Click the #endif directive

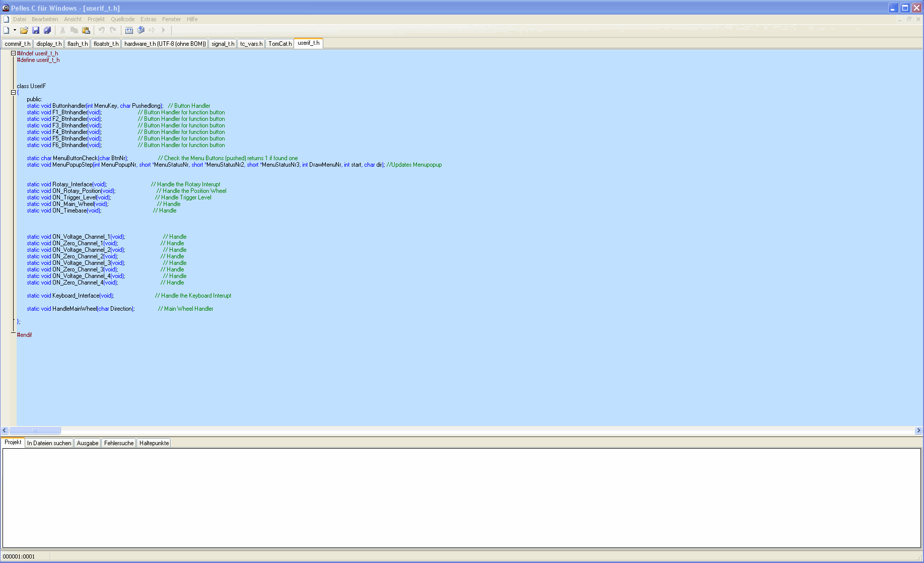tap(24, 335)
